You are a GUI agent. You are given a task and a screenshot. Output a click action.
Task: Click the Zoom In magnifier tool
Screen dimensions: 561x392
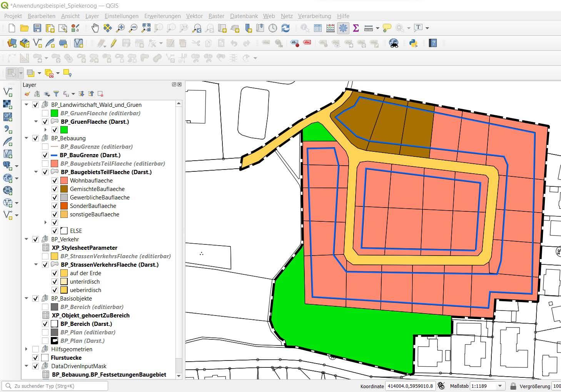(x=120, y=28)
